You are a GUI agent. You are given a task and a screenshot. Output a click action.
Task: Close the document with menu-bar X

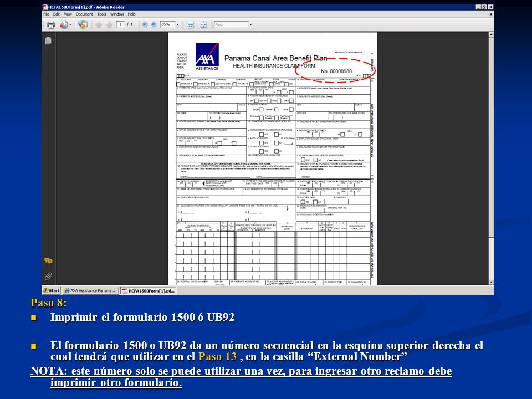tap(490, 14)
